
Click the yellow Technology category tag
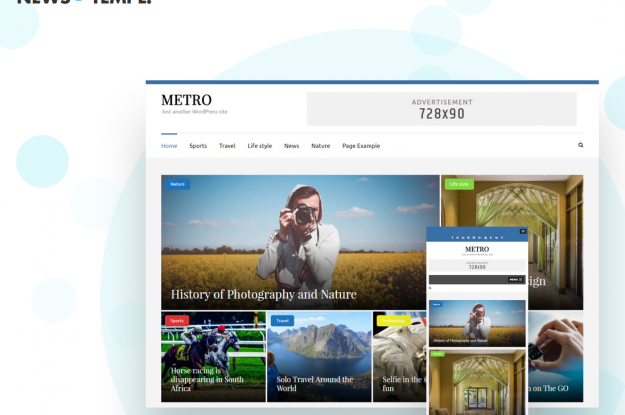click(393, 321)
